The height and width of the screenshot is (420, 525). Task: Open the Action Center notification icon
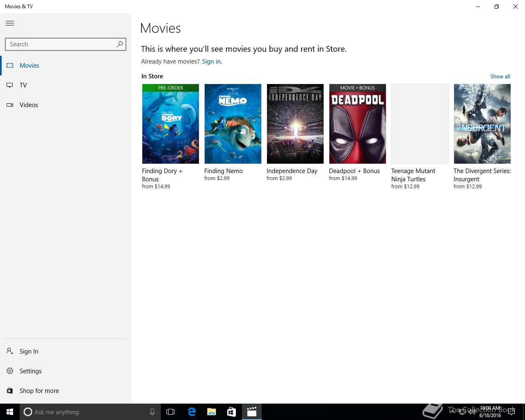pyautogui.click(x=511, y=412)
